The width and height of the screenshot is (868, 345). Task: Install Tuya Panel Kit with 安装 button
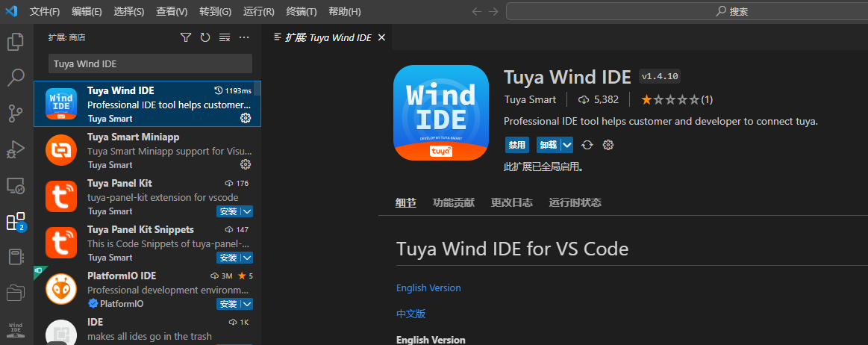click(x=228, y=211)
